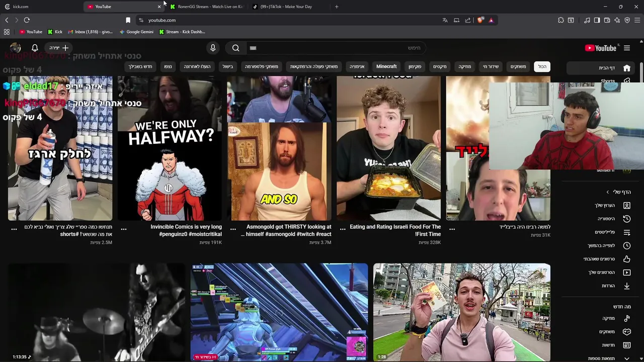Select the 'מוזיקה' filter chip
Viewport: 644px width, 362px height.
(464, 66)
